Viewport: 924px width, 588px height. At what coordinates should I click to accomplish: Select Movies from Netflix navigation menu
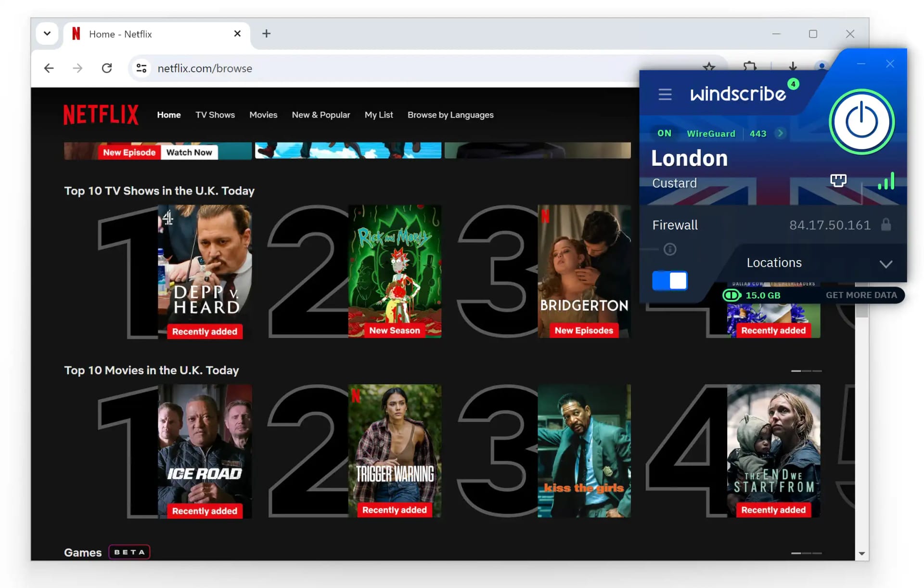point(263,115)
